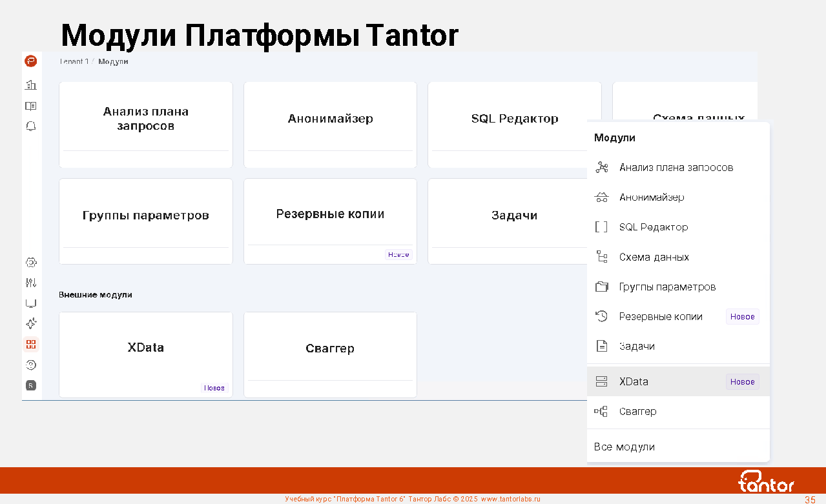Click the Все модули link in the popup
The width and height of the screenshot is (826, 504).
click(624, 447)
